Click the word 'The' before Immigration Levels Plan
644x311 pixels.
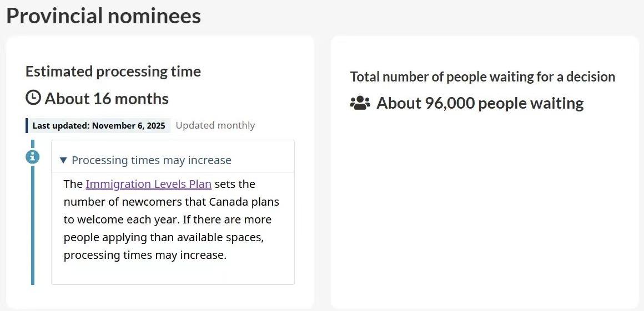[73, 184]
